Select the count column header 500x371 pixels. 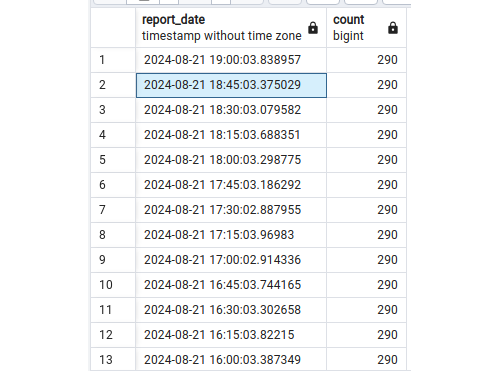point(366,28)
